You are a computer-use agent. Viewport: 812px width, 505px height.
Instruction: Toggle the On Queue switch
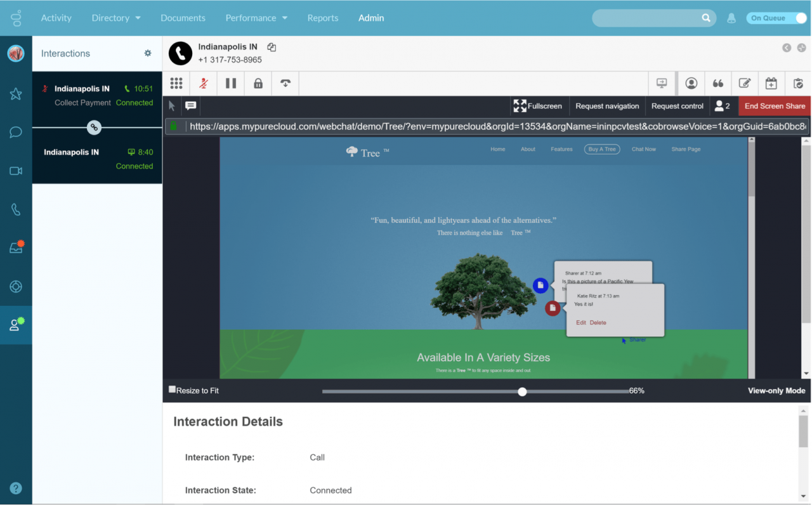coord(776,18)
